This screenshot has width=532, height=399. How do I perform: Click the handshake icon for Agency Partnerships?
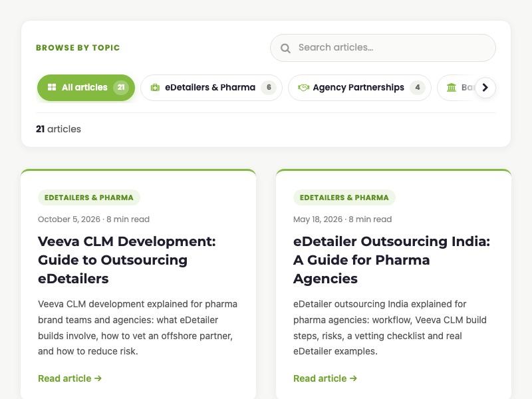coord(303,88)
